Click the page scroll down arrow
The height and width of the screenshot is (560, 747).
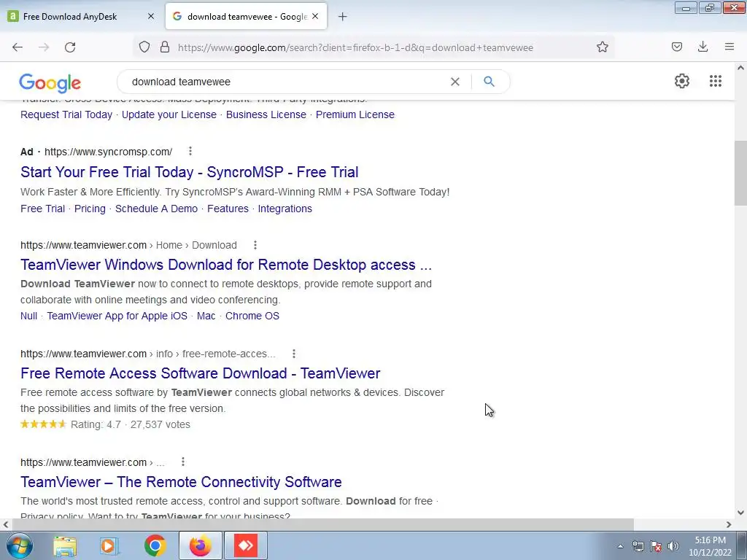[740, 513]
